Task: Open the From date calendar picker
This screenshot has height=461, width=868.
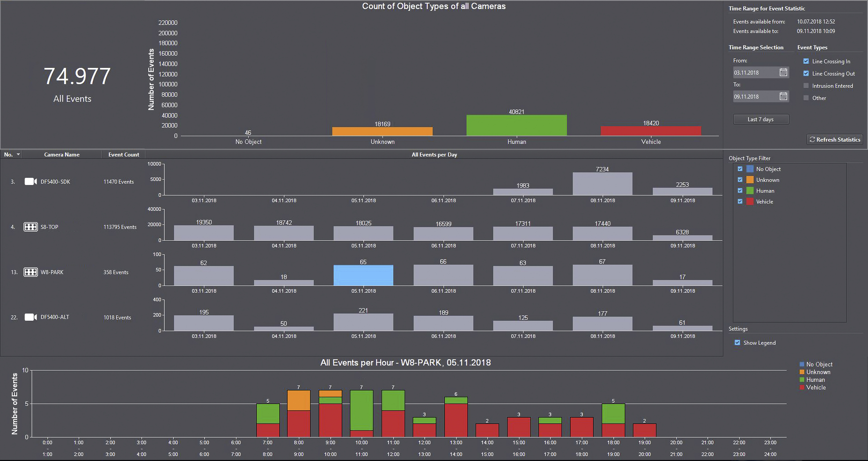Action: (x=784, y=72)
